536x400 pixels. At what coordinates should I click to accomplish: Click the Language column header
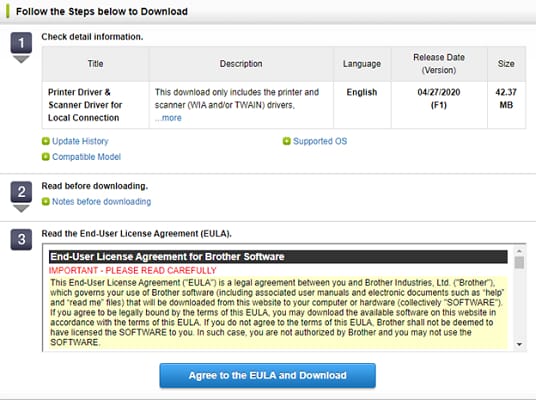(x=362, y=64)
